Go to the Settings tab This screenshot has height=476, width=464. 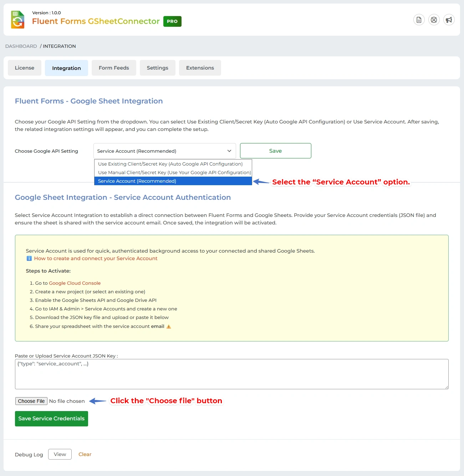[157, 68]
